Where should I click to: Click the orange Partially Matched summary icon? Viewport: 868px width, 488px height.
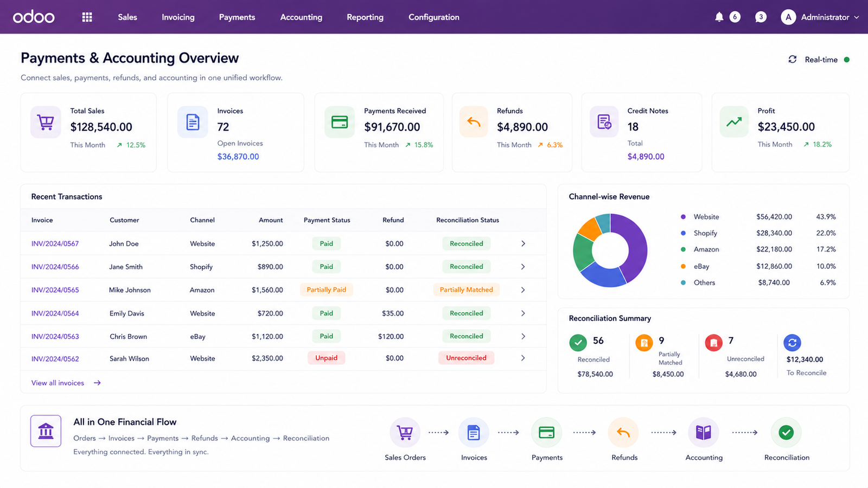coord(644,343)
